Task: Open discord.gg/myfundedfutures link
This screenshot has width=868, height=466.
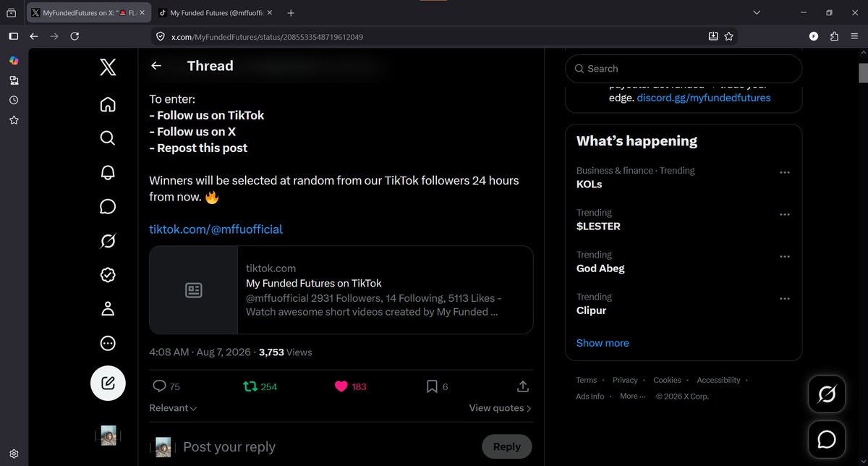Action: 704,98
